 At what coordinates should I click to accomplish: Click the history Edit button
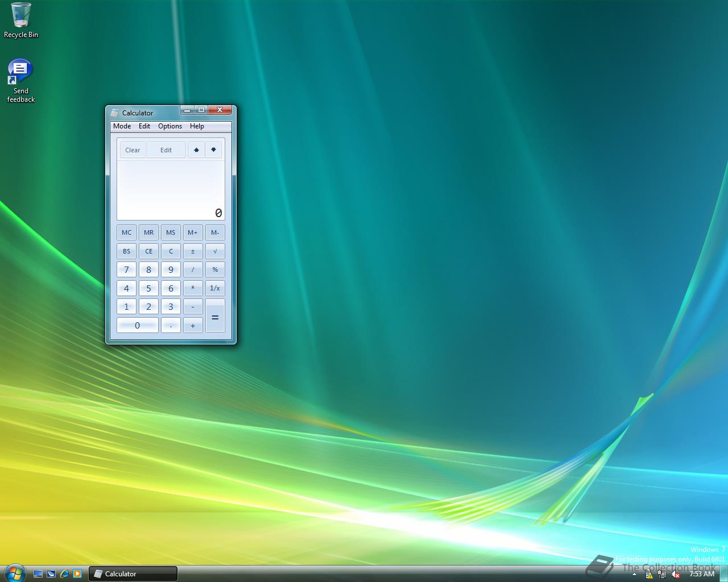pyautogui.click(x=166, y=150)
